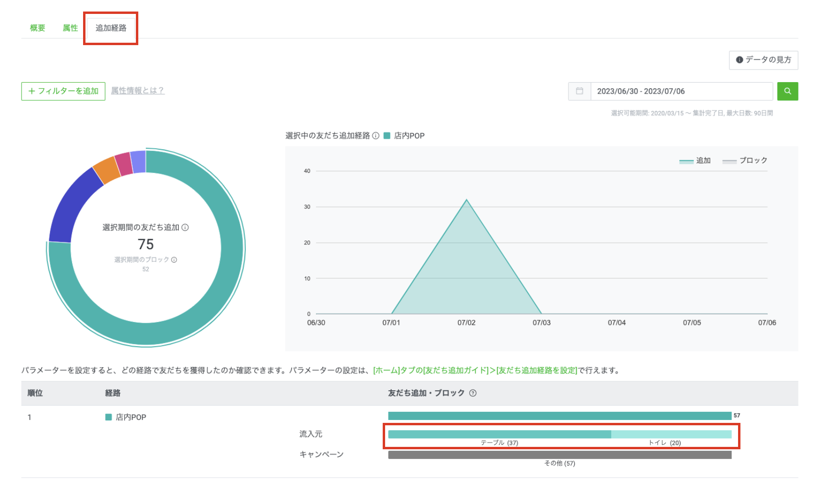Open the 概要 tab
The width and height of the screenshot is (824, 504).
37,28
